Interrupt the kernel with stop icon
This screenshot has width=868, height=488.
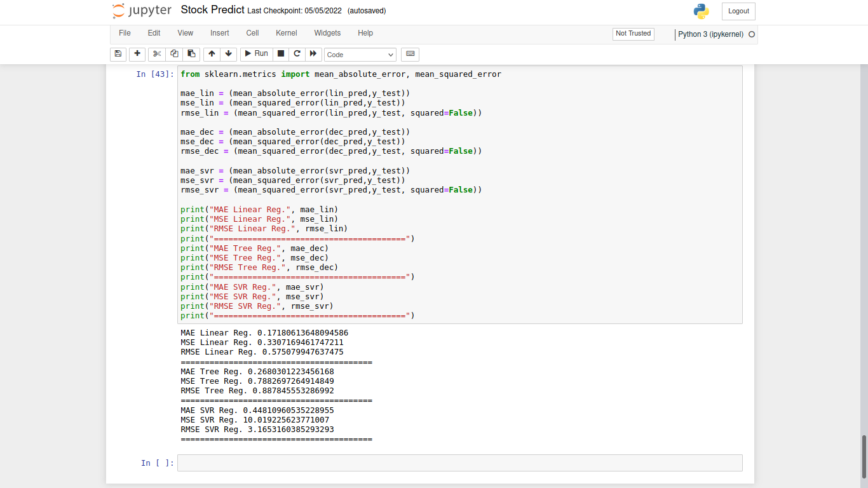(x=281, y=54)
